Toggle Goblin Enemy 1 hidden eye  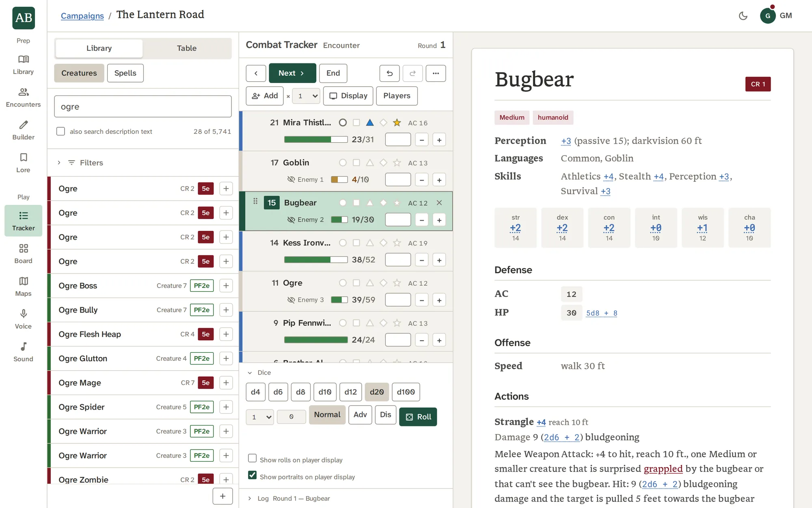pyautogui.click(x=291, y=179)
